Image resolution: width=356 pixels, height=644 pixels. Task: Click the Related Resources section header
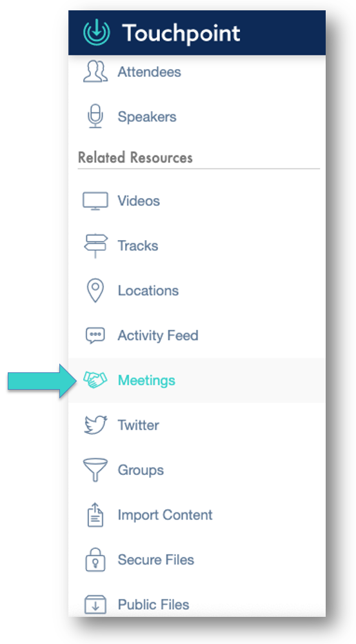click(135, 157)
